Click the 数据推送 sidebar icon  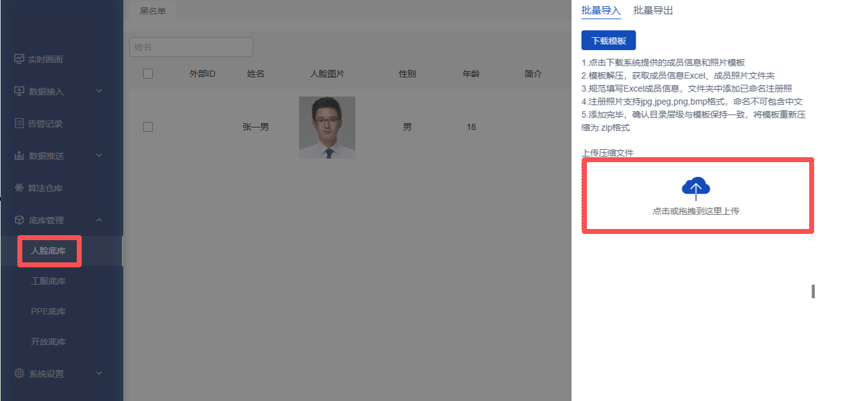(x=19, y=156)
